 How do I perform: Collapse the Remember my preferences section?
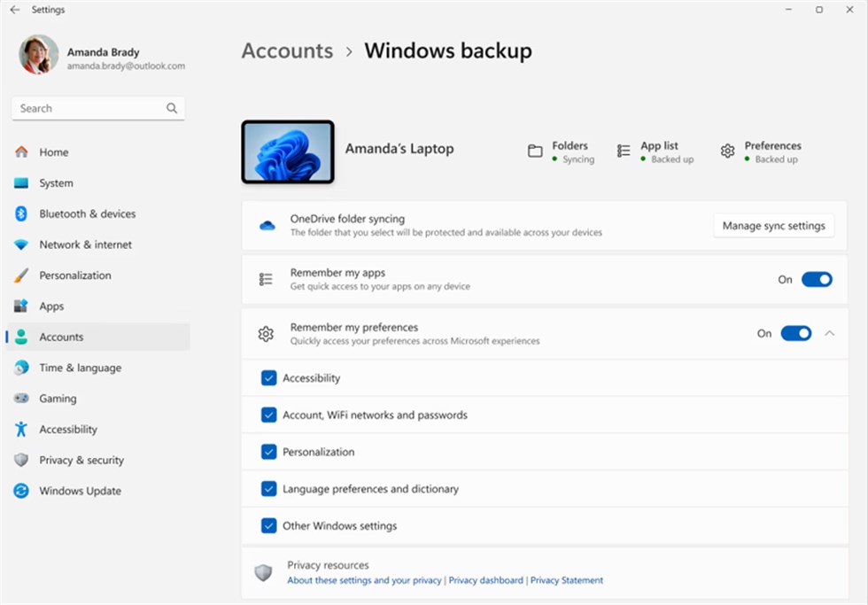(x=830, y=334)
